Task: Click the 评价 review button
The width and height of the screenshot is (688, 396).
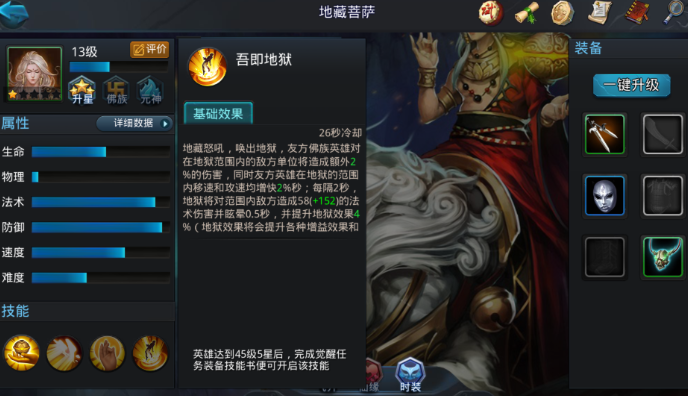Action: coord(150,50)
